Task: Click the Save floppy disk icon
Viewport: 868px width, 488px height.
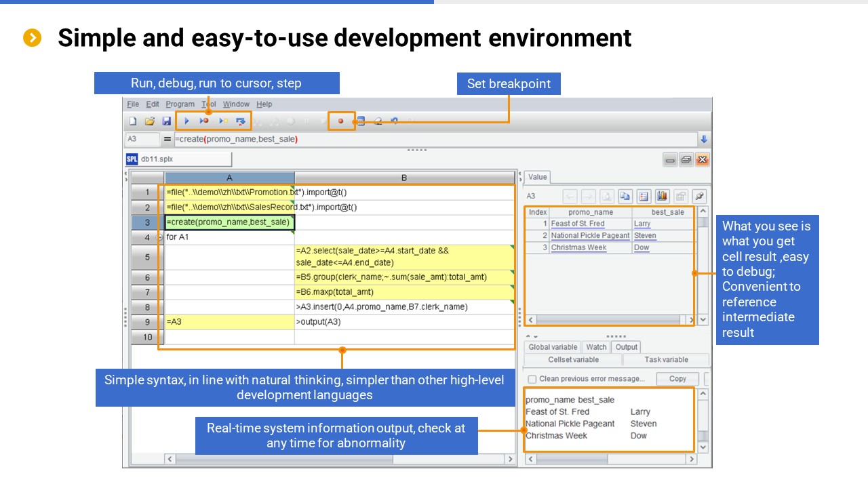Action: (x=167, y=121)
